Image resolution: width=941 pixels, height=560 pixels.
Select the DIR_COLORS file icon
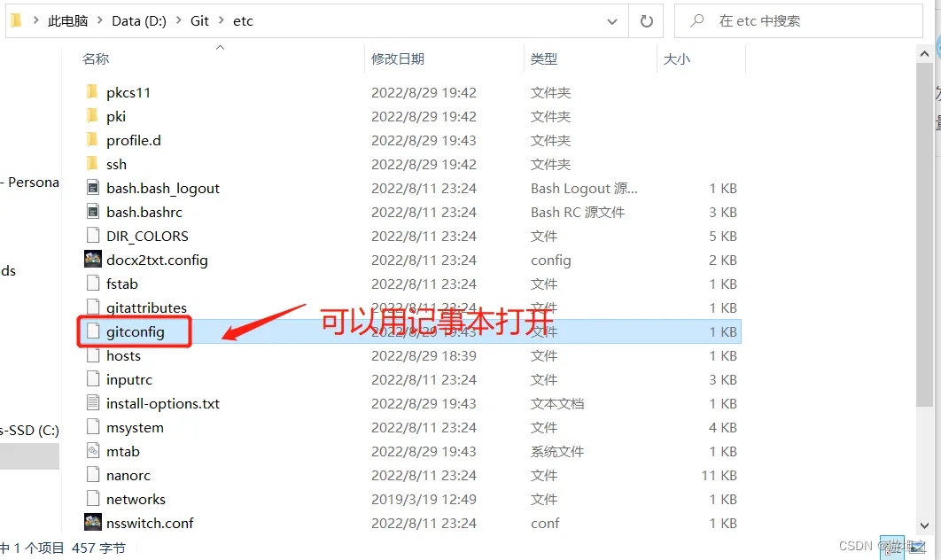[x=93, y=236]
